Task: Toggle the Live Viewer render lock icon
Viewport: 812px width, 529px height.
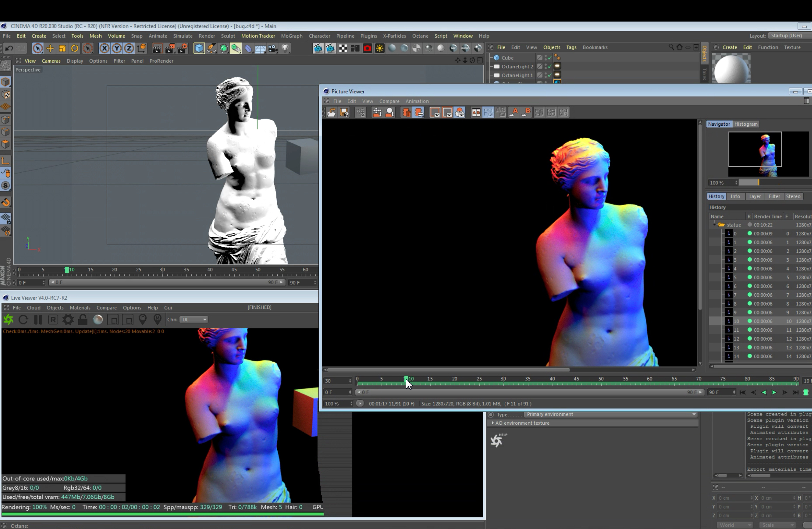Action: click(x=83, y=319)
